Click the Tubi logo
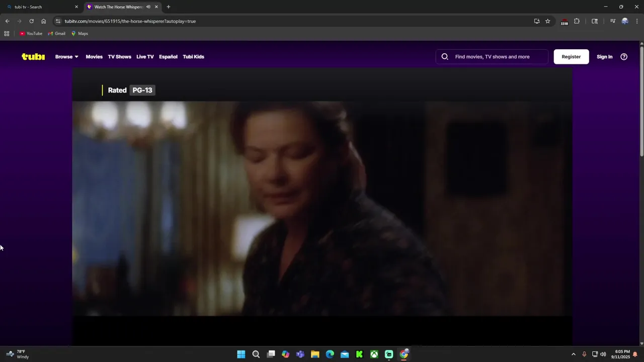Screen dimensions: 644x362 tap(33, 57)
